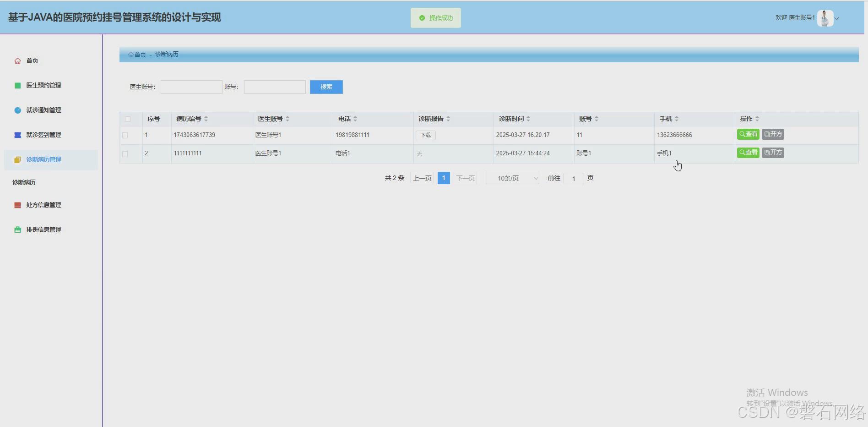868x427 pixels.
Task: Go to next page 下一页
Action: pyautogui.click(x=466, y=178)
